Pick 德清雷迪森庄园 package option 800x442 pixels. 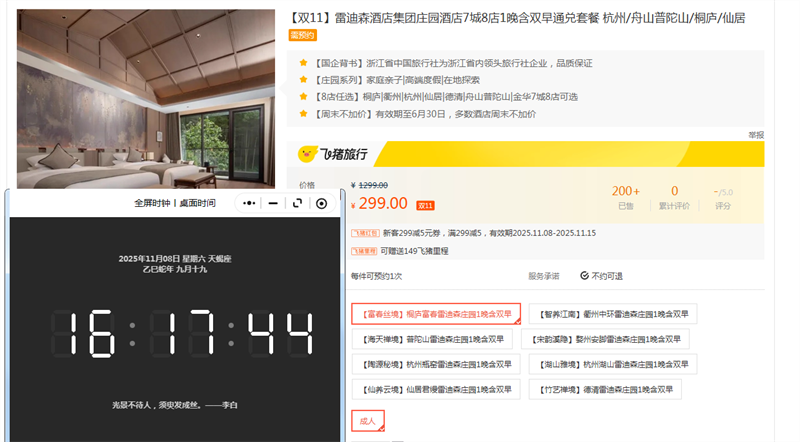[606, 389]
